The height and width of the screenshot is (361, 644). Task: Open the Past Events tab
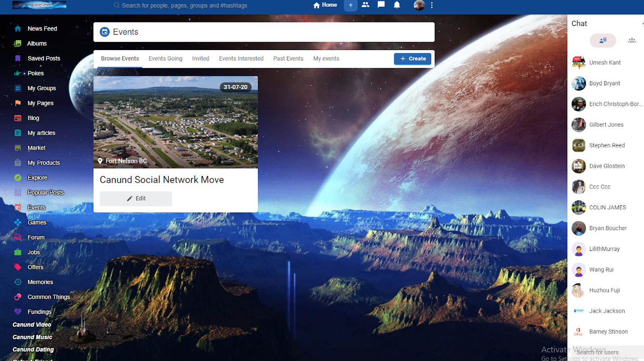tap(288, 59)
